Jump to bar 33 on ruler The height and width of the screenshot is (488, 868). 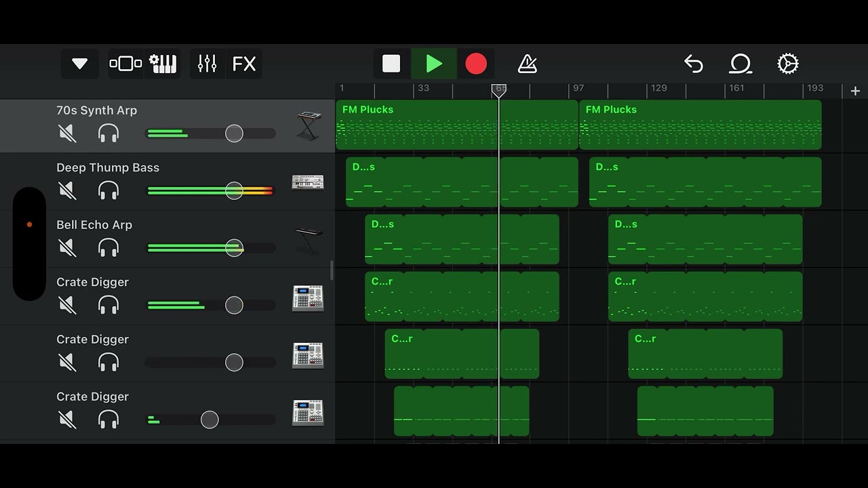(x=423, y=88)
